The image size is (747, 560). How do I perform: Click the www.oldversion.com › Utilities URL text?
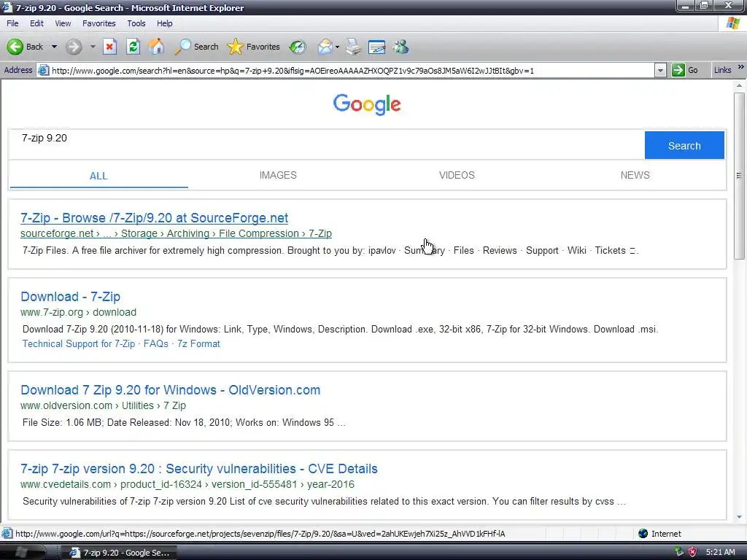(x=87, y=405)
